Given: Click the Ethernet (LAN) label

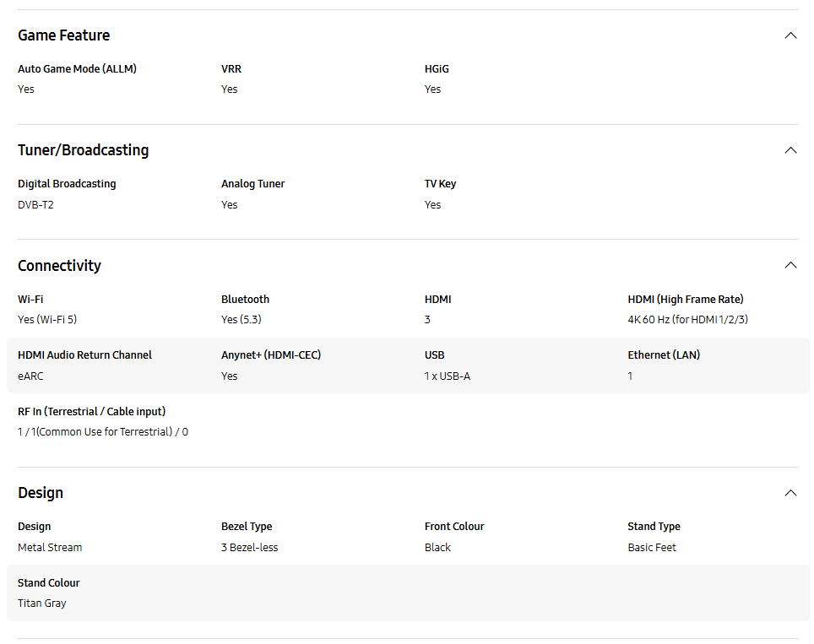Looking at the screenshot, I should pos(664,355).
